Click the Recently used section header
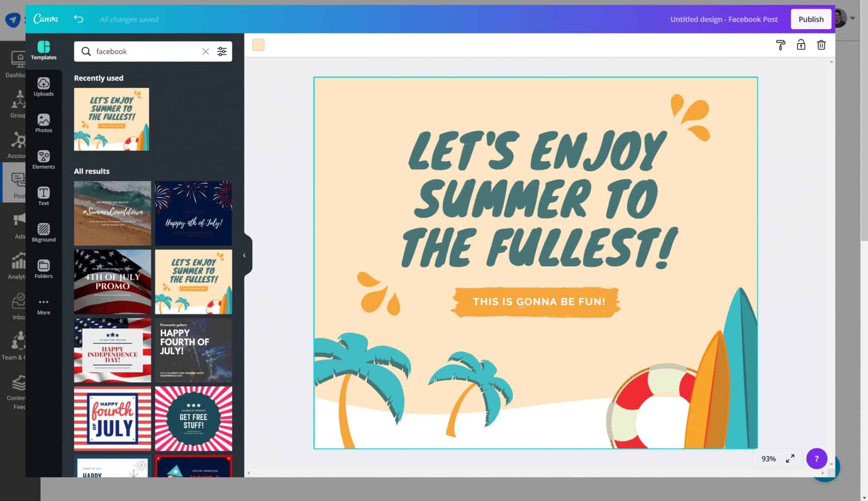868x501 pixels. [98, 78]
